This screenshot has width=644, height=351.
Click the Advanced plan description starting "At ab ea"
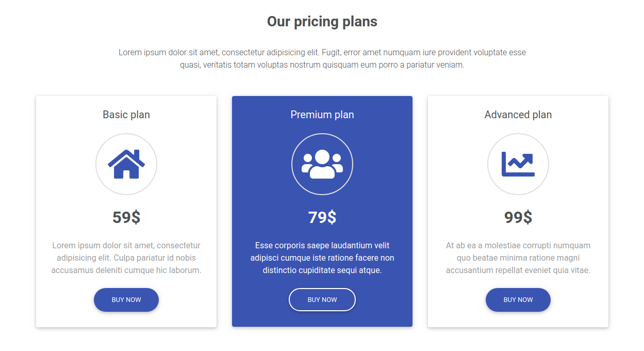518,258
